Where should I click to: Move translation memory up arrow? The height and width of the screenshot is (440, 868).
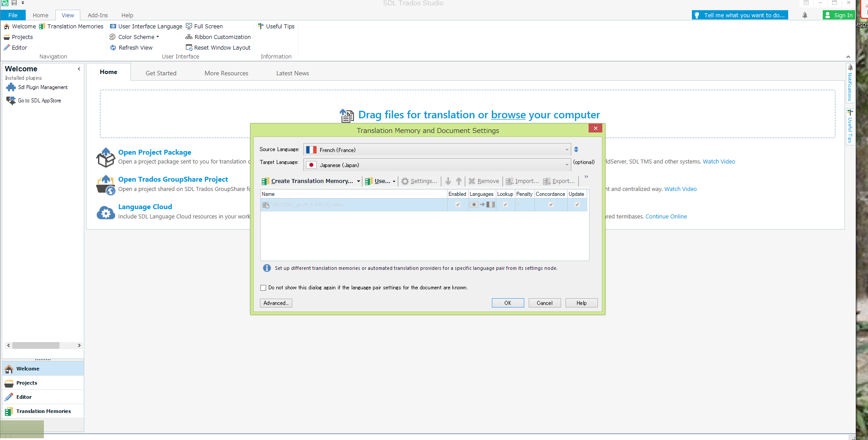[x=459, y=181]
